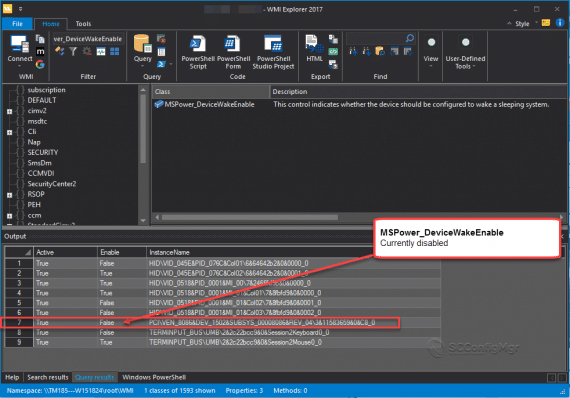Click the funnel filter icon
Screen dimensions: 570x398
pos(73,52)
